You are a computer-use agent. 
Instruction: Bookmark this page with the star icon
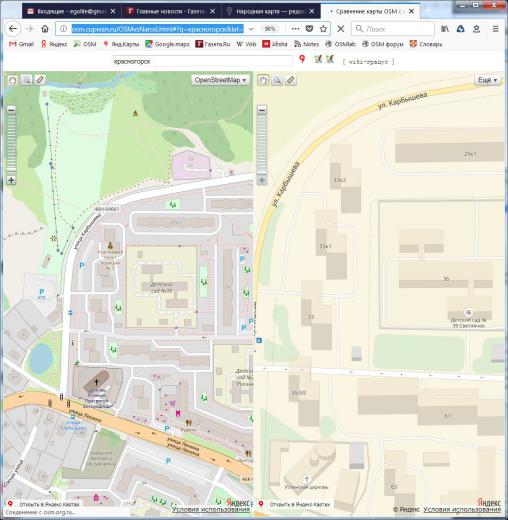pyautogui.click(x=323, y=29)
